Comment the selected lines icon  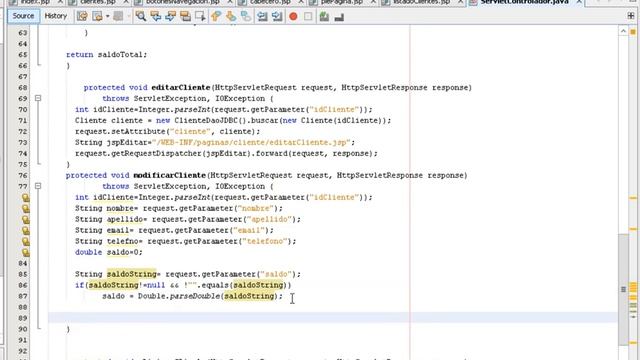pyautogui.click(x=324, y=16)
